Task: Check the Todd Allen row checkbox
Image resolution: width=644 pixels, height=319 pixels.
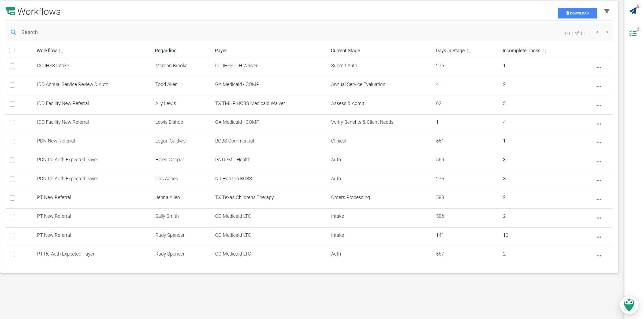Action: click(x=12, y=85)
